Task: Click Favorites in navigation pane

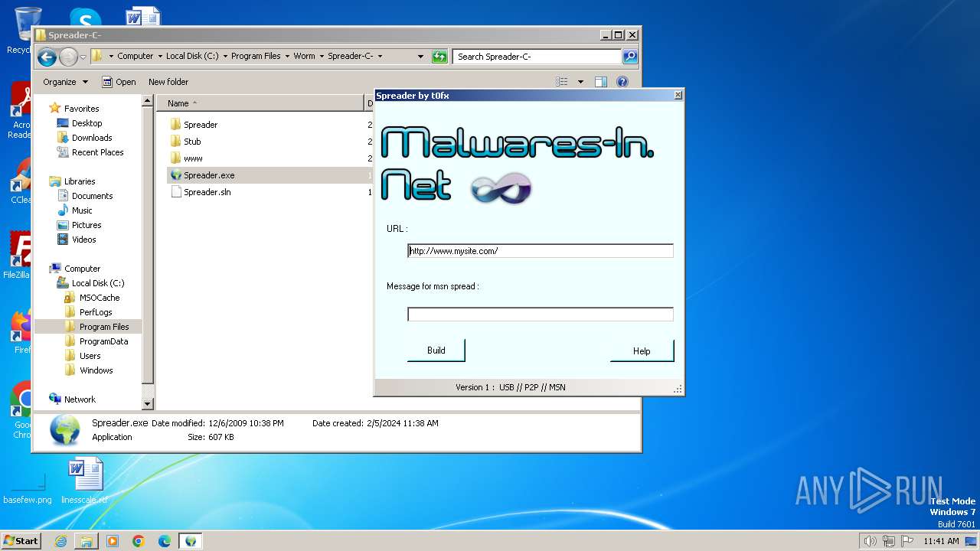Action: point(81,109)
